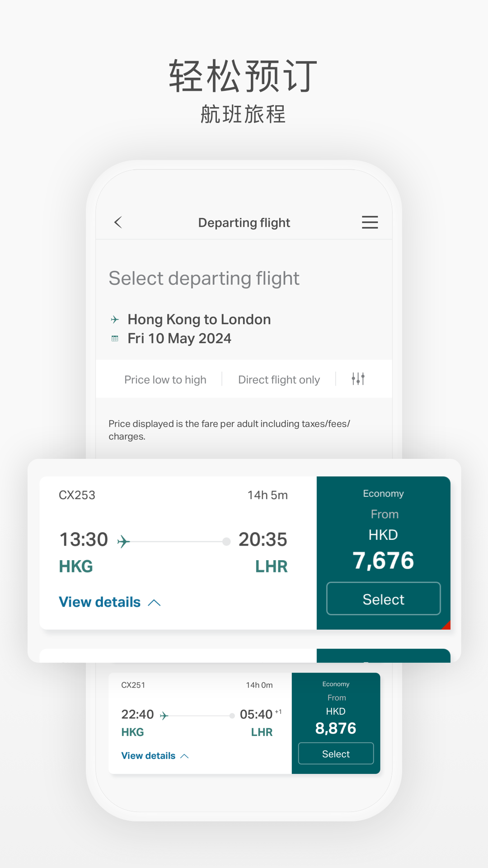Collapse CX253 details with the chevron icon
This screenshot has width=488, height=868.
tap(155, 603)
